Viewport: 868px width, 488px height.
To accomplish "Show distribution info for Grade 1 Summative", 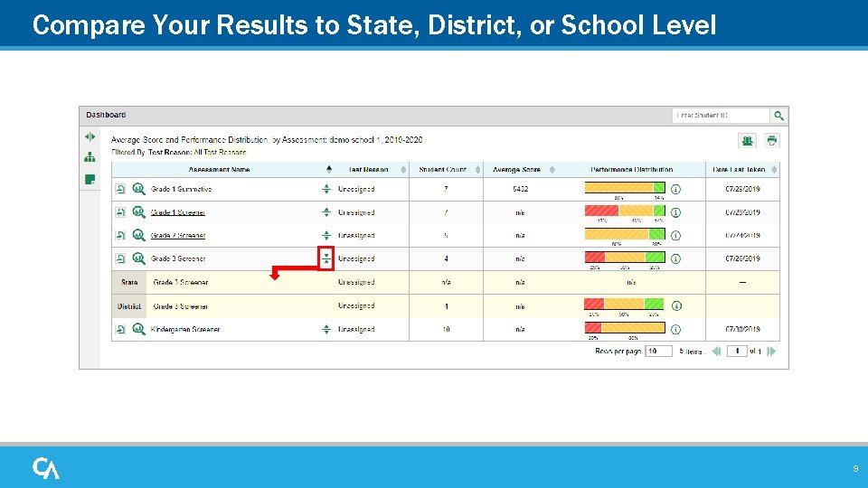I will pos(676,189).
